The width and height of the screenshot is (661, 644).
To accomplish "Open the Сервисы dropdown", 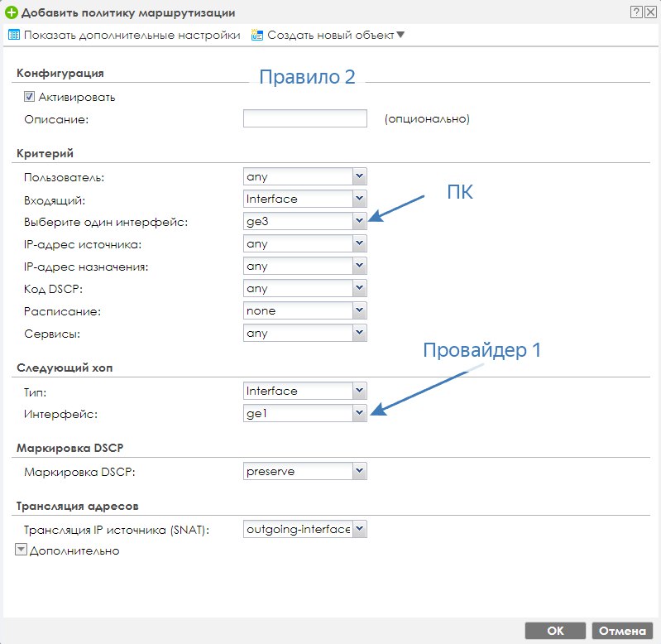I will [x=304, y=333].
